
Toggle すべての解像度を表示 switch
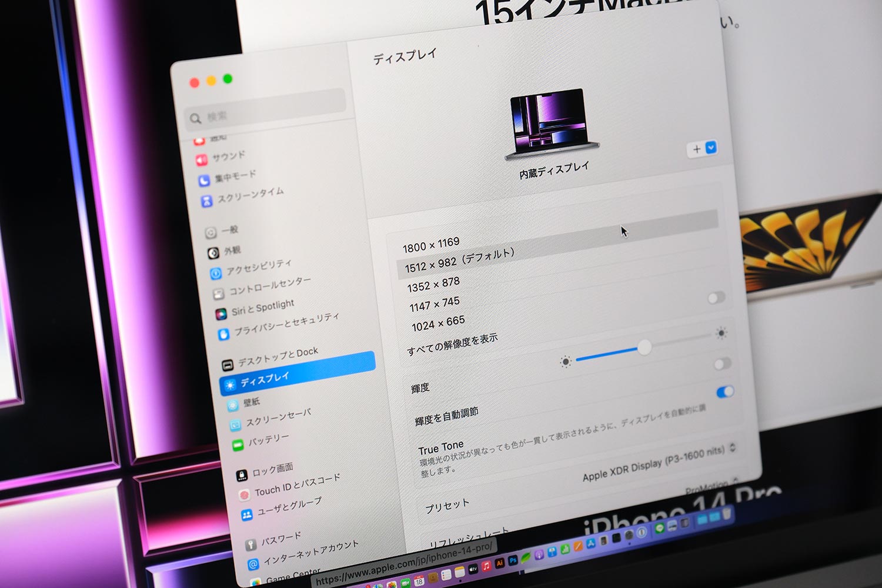[716, 298]
